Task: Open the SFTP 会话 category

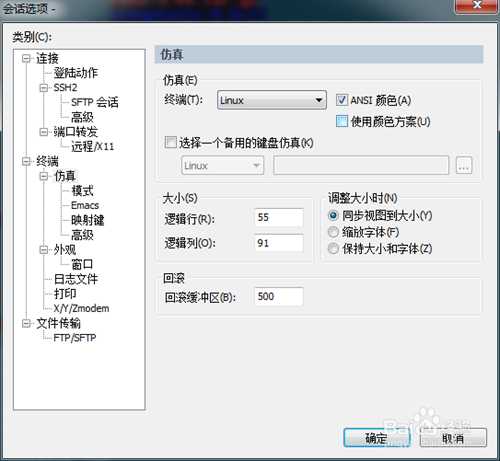Action: click(95, 102)
